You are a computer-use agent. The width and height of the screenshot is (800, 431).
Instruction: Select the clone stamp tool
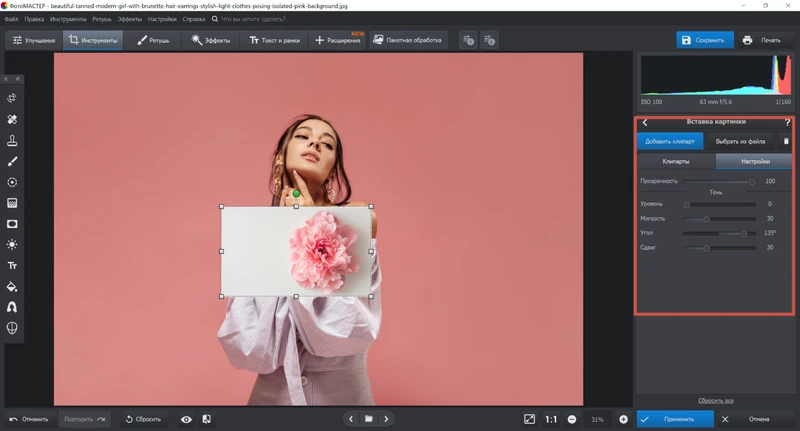click(x=12, y=140)
